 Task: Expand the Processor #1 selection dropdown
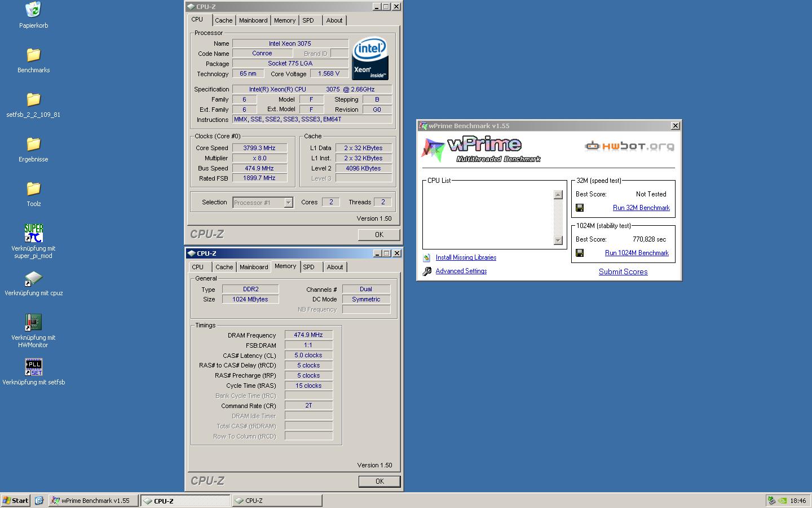click(288, 203)
